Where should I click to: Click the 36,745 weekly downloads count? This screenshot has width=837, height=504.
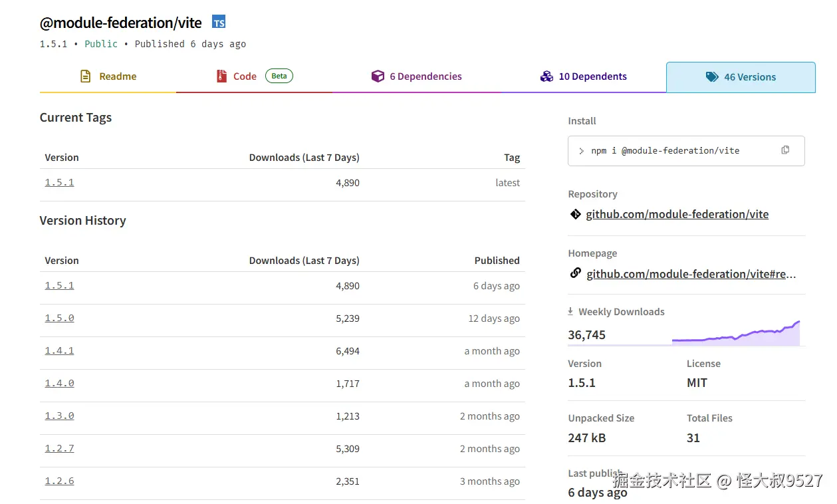[x=587, y=335]
